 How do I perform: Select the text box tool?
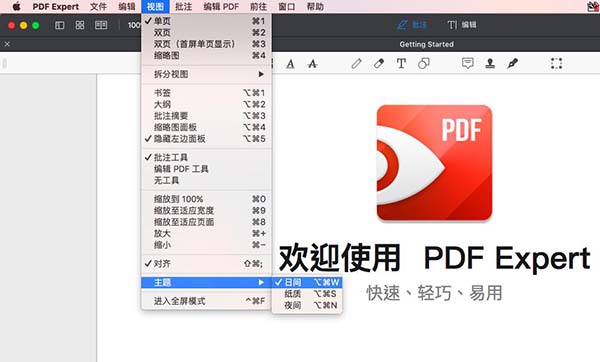click(x=401, y=64)
